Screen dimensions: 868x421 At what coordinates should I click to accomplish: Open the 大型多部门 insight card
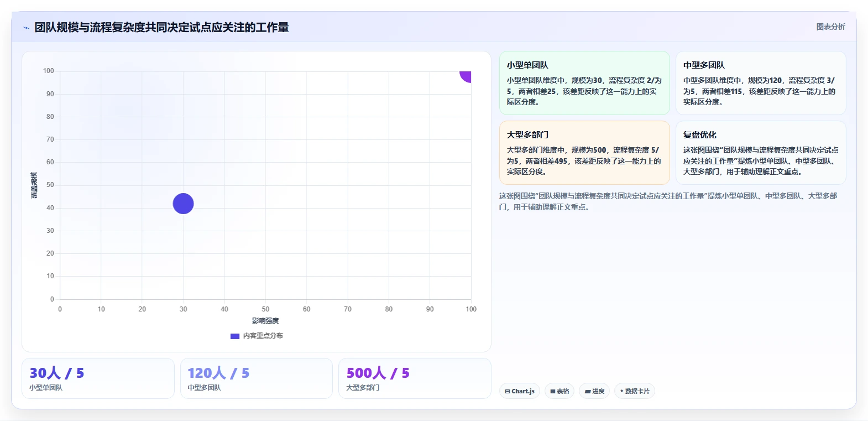coord(584,153)
